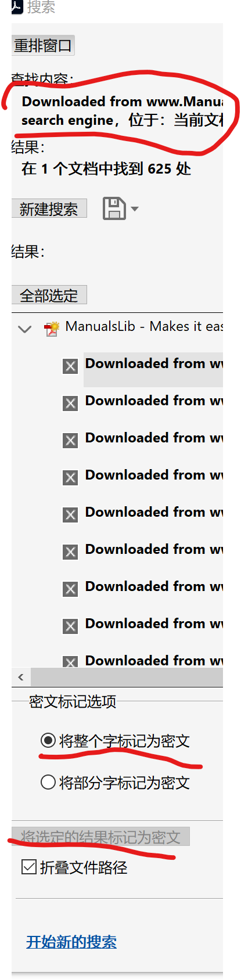The image size is (241, 980).
Task: Toggle the eighth search result checkbox
Action: click(70, 626)
